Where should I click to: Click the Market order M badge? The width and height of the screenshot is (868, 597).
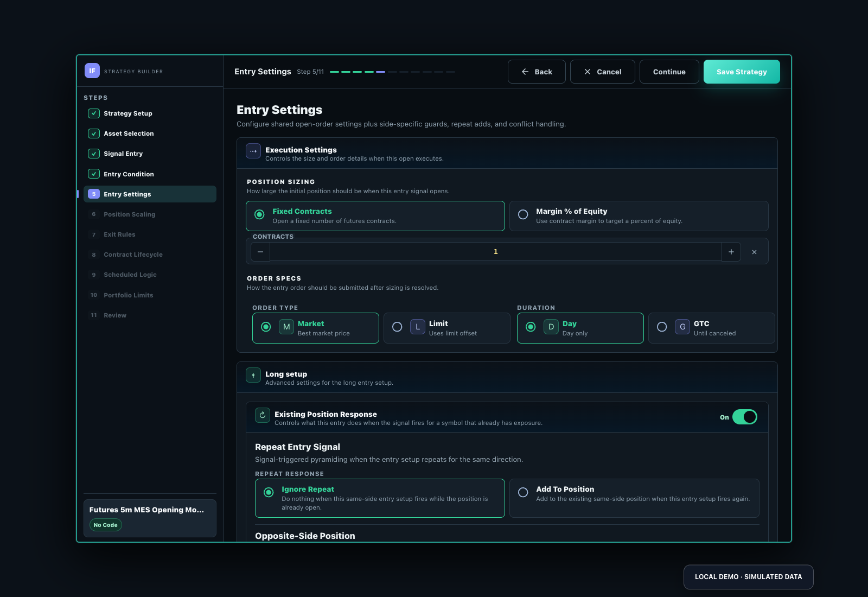pyautogui.click(x=286, y=327)
